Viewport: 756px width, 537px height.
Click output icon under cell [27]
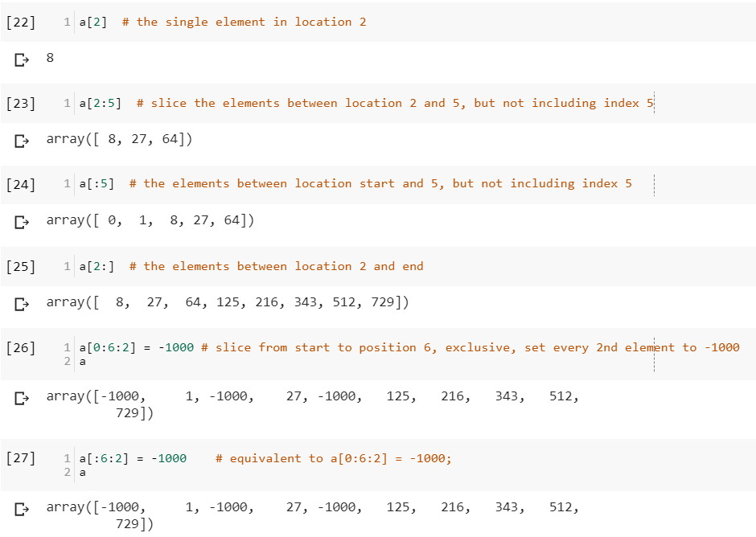click(x=22, y=508)
